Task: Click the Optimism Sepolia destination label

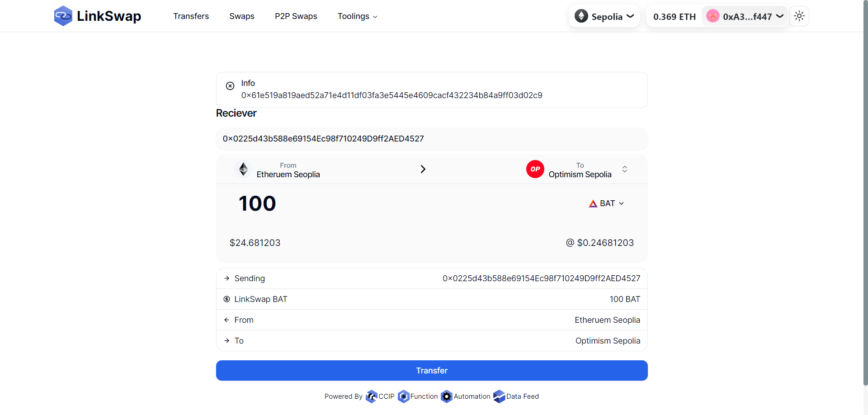Action: (x=580, y=174)
